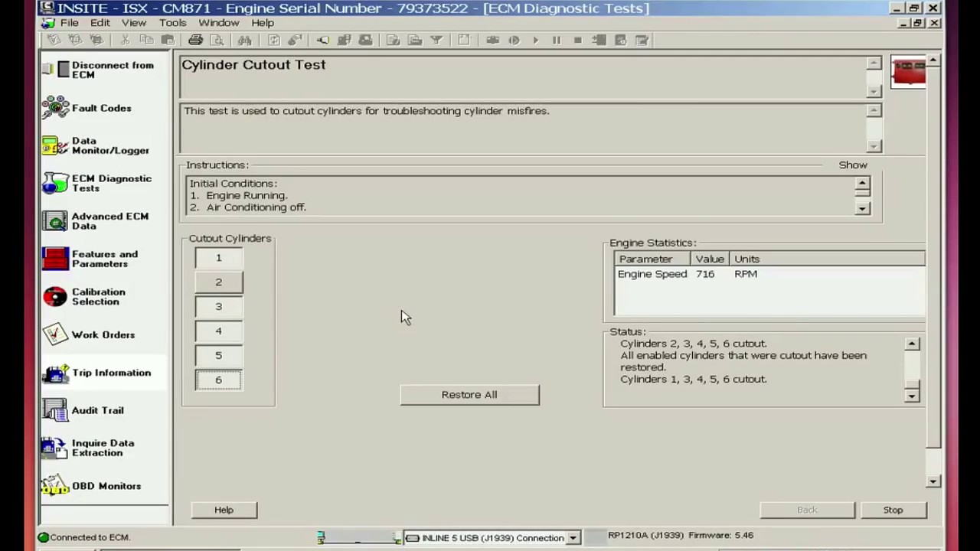Open the Work Orders icon
980x551 pixels.
(x=55, y=334)
